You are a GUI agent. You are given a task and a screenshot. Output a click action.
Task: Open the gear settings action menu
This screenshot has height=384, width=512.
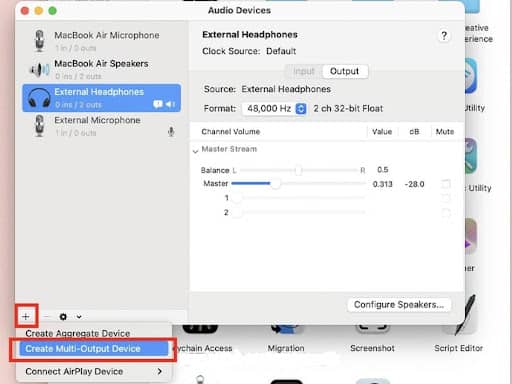point(63,317)
